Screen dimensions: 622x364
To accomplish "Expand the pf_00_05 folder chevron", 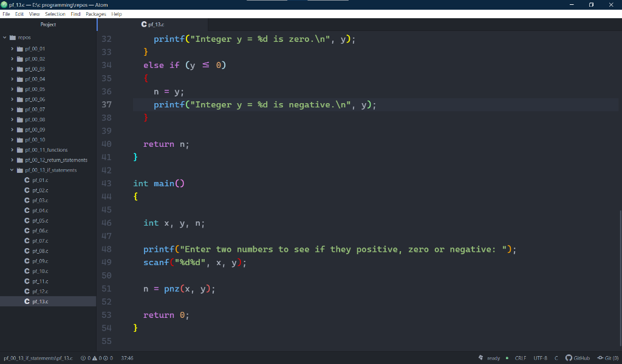I will (x=12, y=89).
